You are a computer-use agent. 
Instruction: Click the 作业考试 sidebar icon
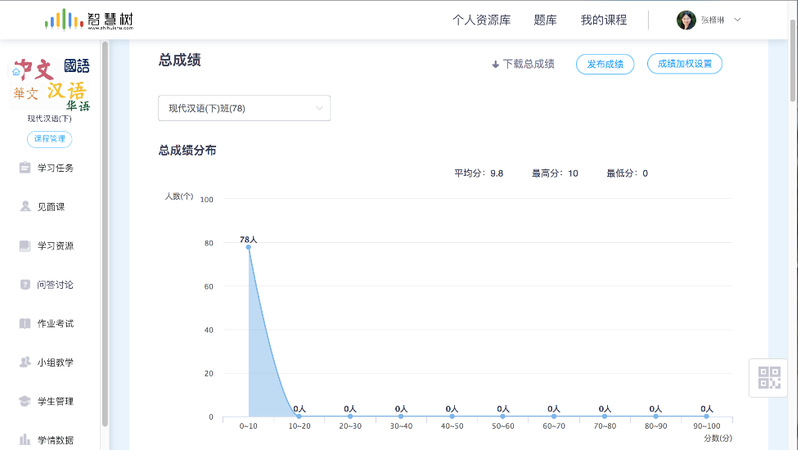(25, 324)
